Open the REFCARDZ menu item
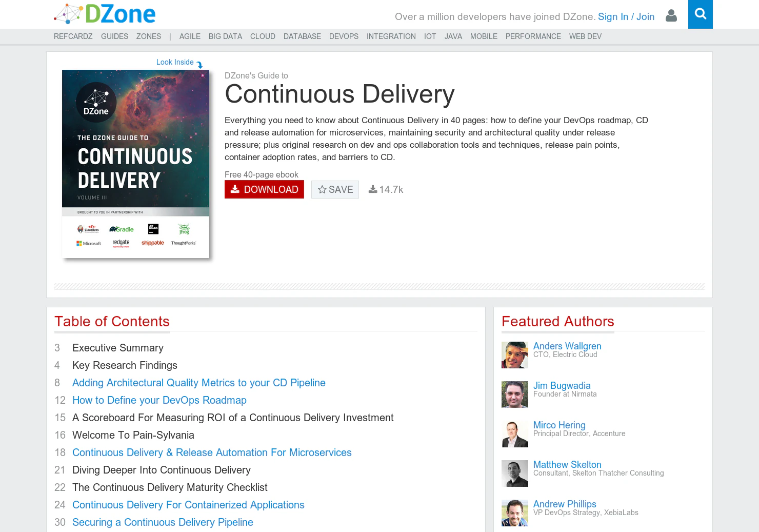The image size is (759, 532). click(x=73, y=36)
